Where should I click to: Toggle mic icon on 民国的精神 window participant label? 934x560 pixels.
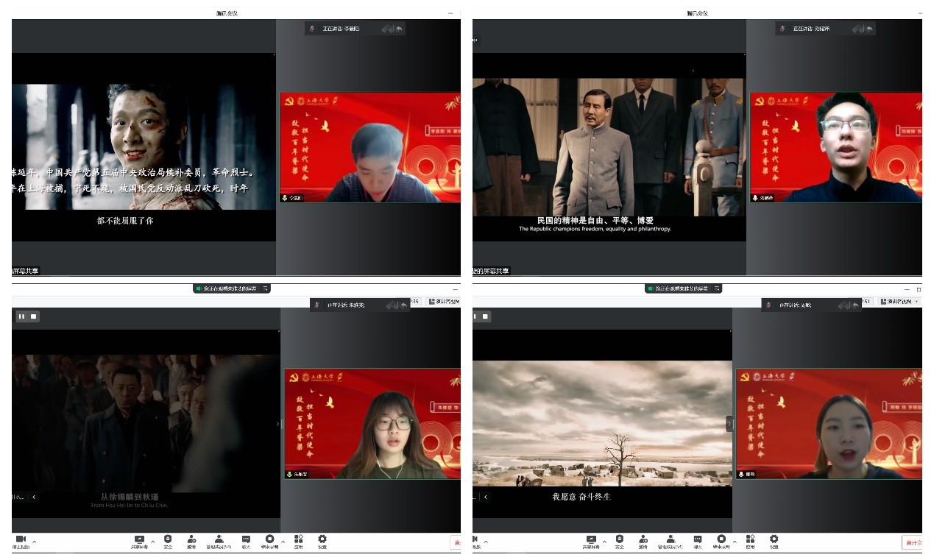click(x=755, y=198)
